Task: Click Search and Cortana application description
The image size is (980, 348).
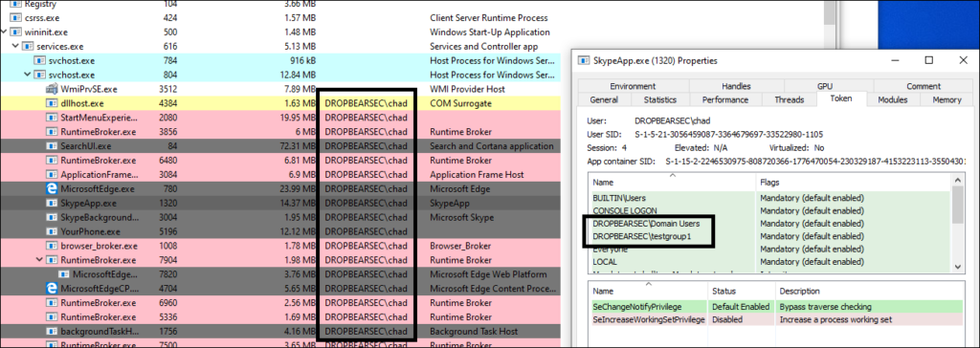Action: click(491, 146)
